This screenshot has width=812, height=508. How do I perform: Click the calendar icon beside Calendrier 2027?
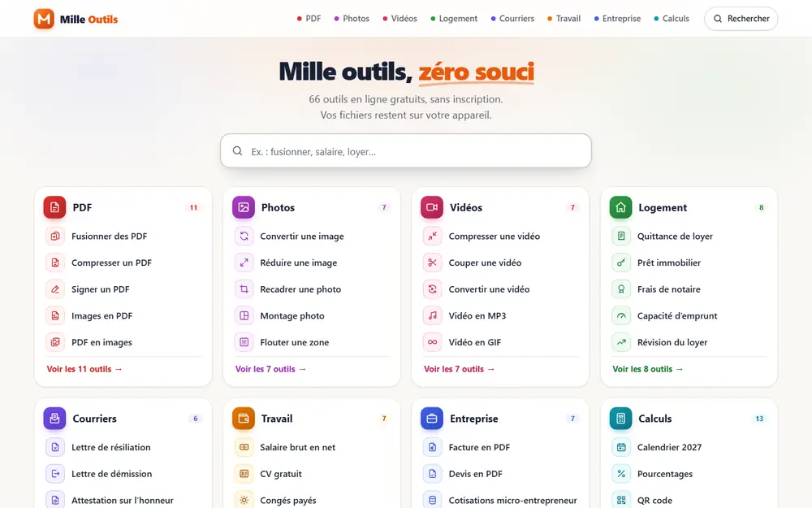coord(621,447)
